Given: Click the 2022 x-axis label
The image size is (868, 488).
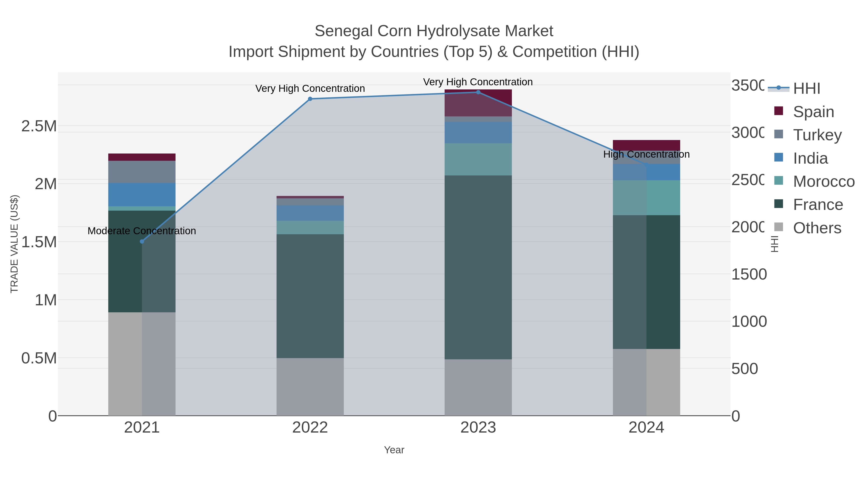Looking at the screenshot, I should (x=310, y=428).
